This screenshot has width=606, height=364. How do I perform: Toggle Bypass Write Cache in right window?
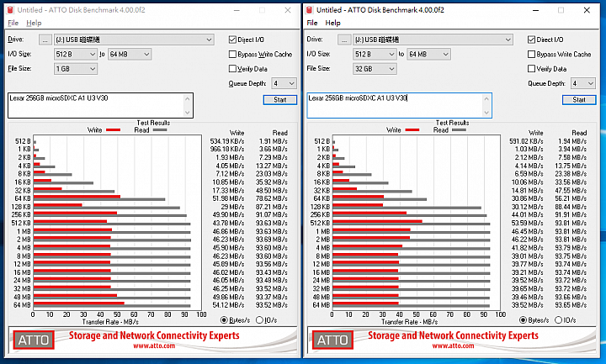click(531, 55)
